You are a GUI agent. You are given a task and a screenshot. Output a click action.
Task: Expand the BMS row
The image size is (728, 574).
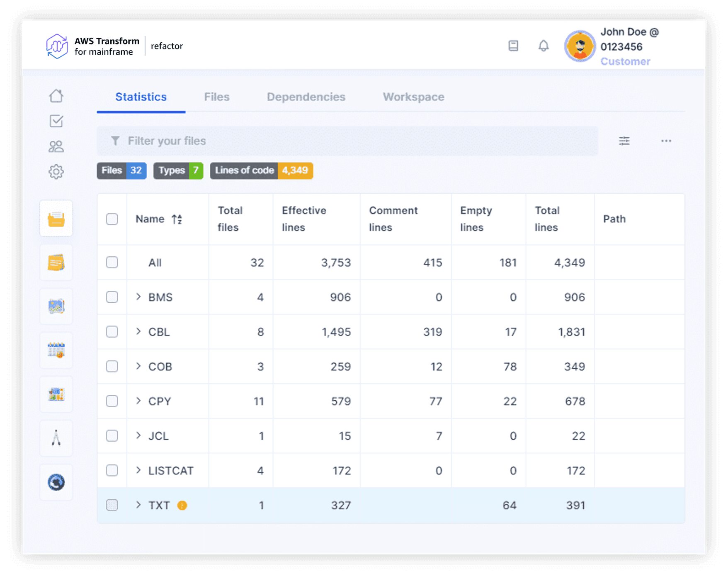click(138, 297)
